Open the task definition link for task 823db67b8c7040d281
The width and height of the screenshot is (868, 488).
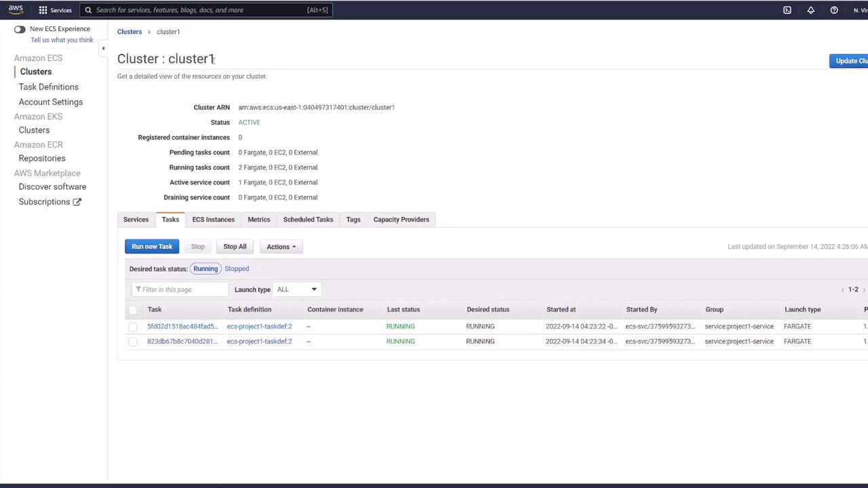(x=259, y=342)
